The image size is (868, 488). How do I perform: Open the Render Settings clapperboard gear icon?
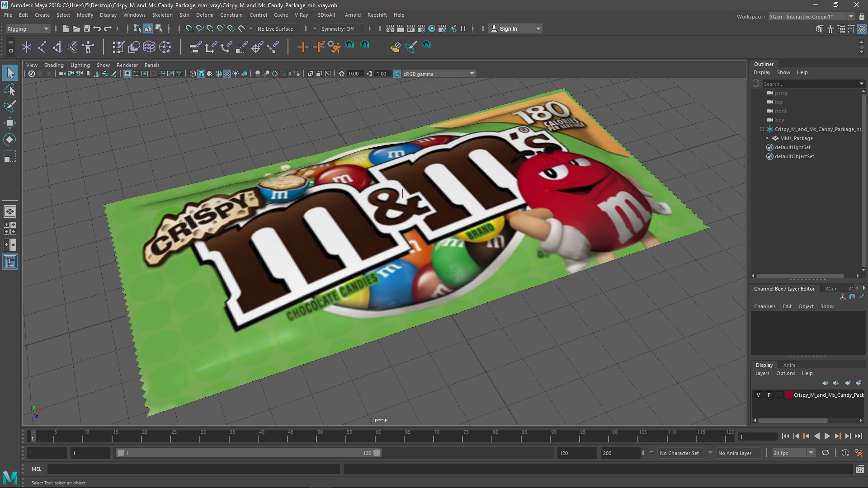click(421, 28)
